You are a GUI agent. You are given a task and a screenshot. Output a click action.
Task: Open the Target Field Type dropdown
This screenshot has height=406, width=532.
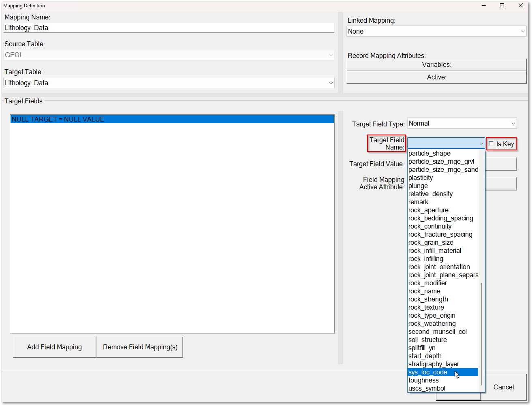pos(513,124)
